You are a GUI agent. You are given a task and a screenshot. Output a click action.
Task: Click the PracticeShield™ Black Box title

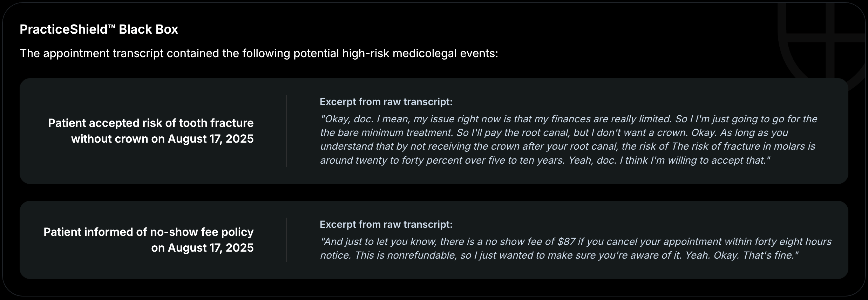tap(99, 29)
